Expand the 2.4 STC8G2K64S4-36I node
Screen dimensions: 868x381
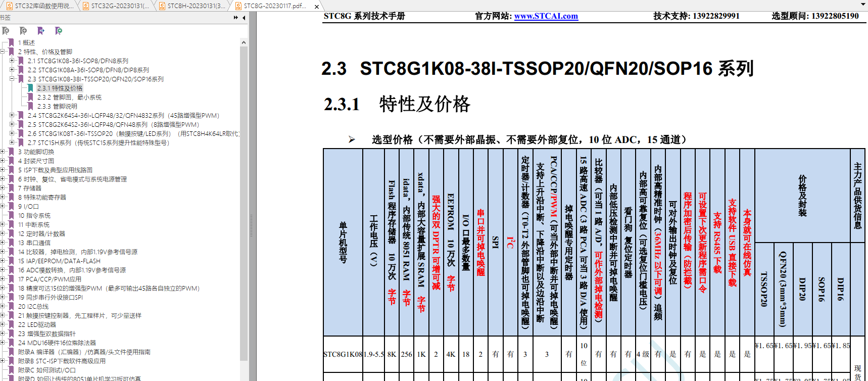click(12, 115)
